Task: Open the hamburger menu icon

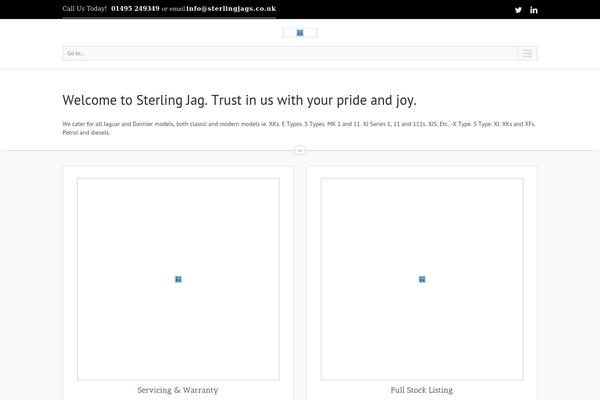Action: (x=527, y=53)
